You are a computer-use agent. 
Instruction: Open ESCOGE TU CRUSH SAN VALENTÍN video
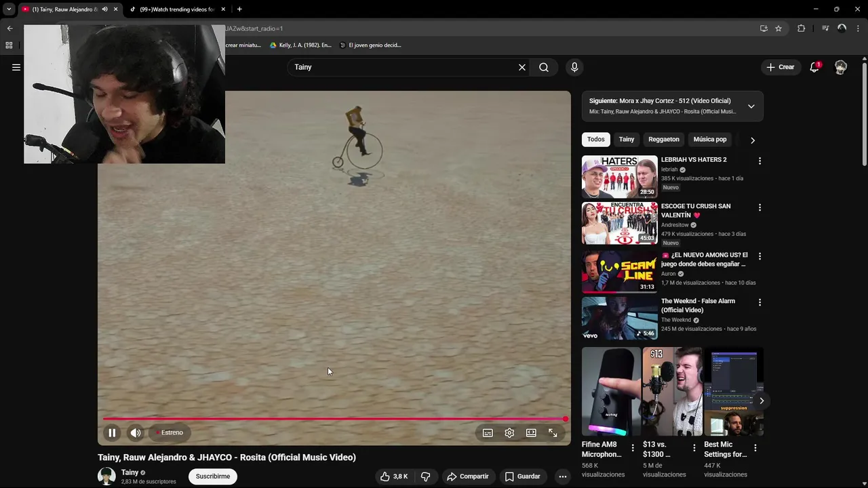[620, 223]
